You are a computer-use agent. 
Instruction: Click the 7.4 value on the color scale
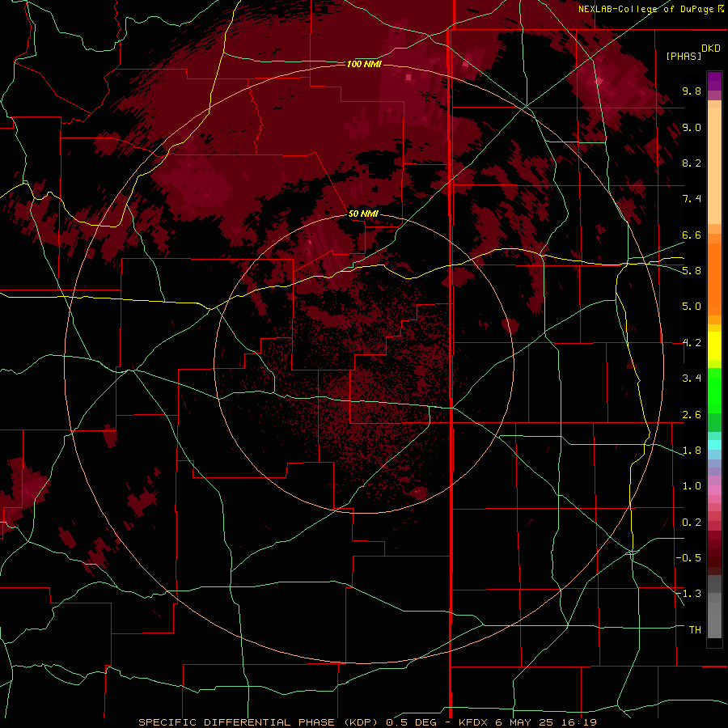pyautogui.click(x=692, y=199)
